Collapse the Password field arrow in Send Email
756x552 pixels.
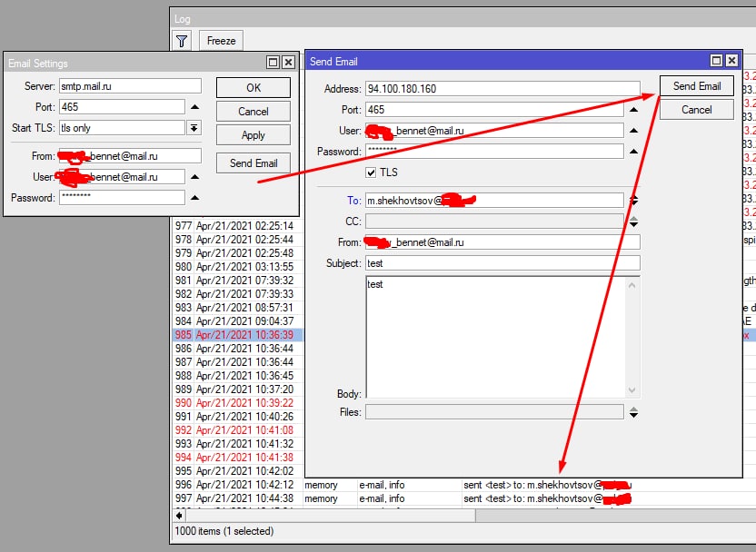(633, 152)
